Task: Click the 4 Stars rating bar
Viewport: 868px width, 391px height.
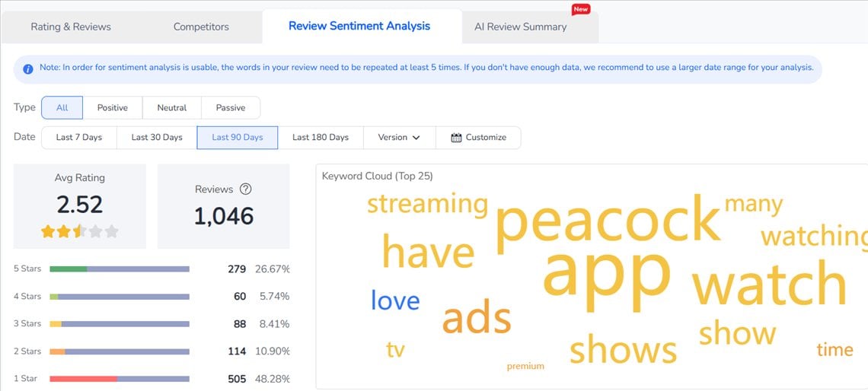Action: point(120,297)
